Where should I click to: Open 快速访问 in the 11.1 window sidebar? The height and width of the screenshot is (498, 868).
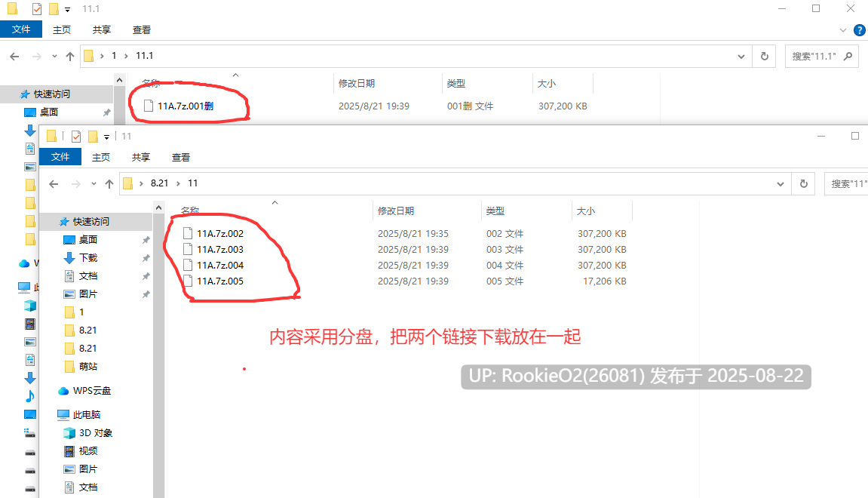point(51,94)
